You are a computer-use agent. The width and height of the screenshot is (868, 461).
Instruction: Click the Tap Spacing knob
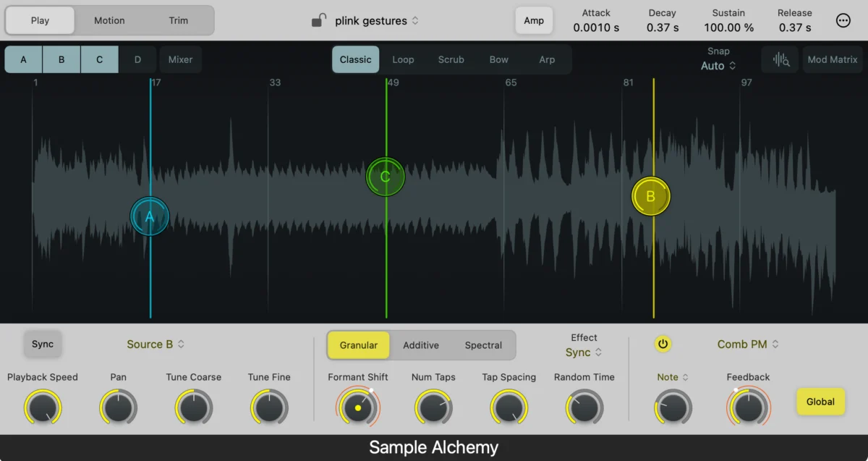(x=509, y=407)
